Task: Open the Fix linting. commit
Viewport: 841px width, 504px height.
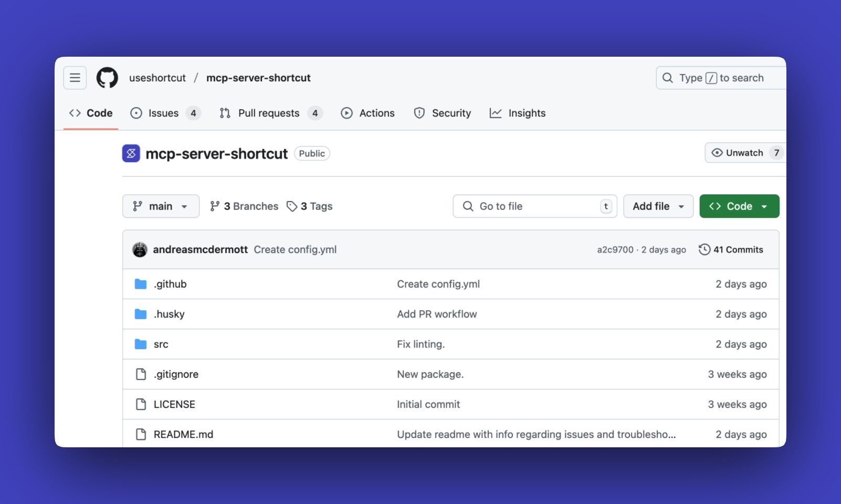Action: [x=420, y=344]
